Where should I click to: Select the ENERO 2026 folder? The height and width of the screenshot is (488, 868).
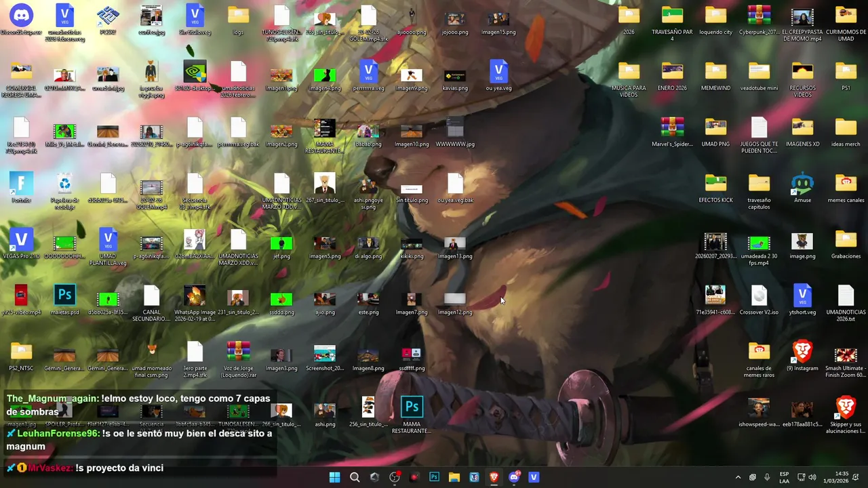pyautogui.click(x=672, y=72)
